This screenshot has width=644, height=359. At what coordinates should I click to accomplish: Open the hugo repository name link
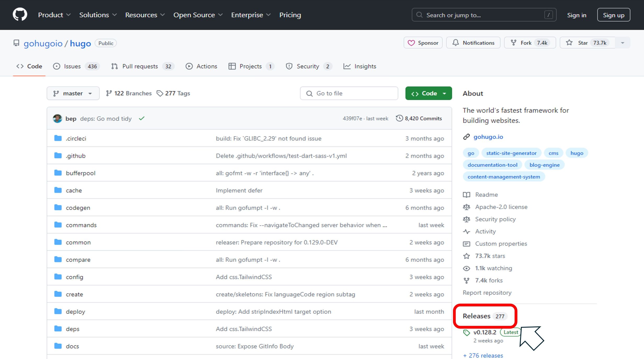point(80,43)
